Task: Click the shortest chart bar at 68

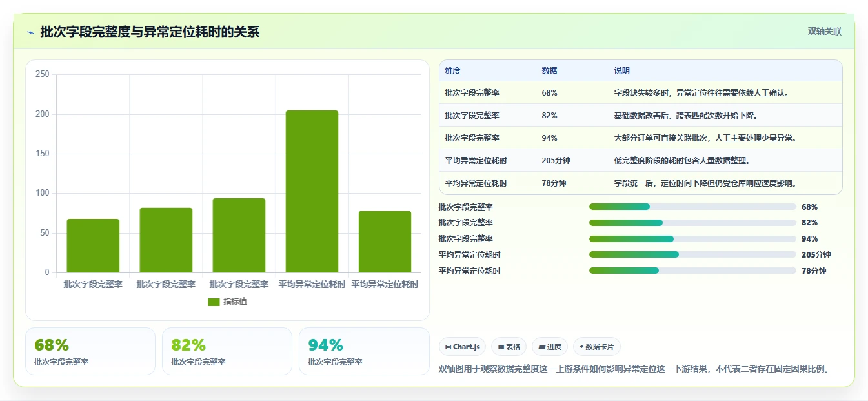Action: [x=93, y=245]
